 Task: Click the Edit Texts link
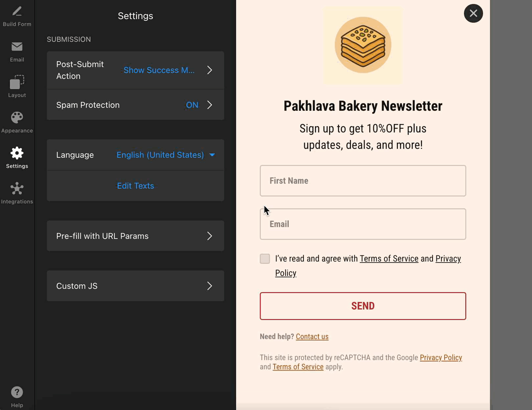click(x=135, y=186)
